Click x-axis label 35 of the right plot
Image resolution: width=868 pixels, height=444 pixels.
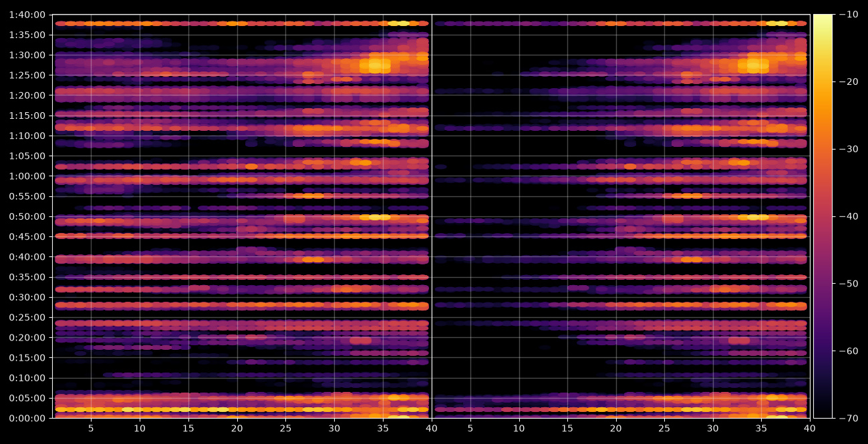click(762, 430)
